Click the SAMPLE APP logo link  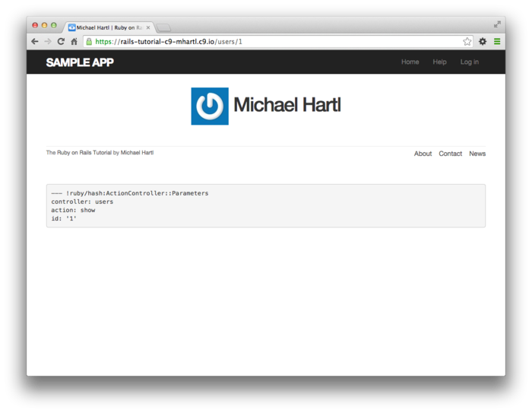pos(80,62)
